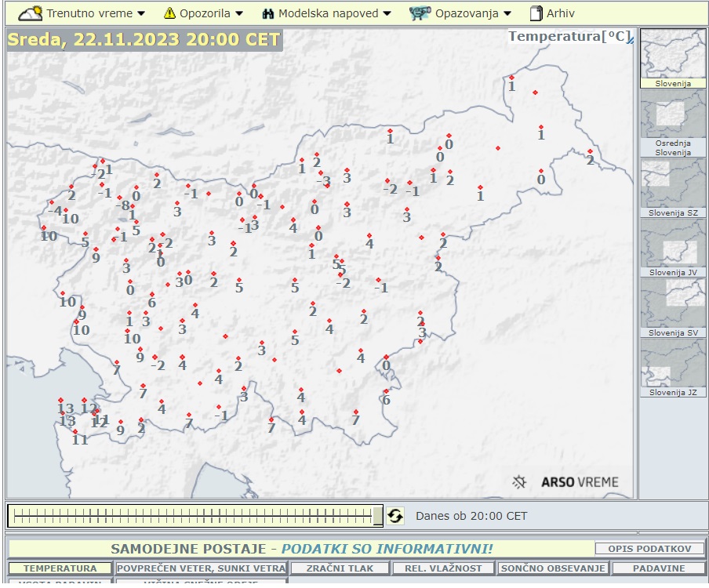Switch to the PADAVINE tab
709x588 pixels.
(x=658, y=568)
